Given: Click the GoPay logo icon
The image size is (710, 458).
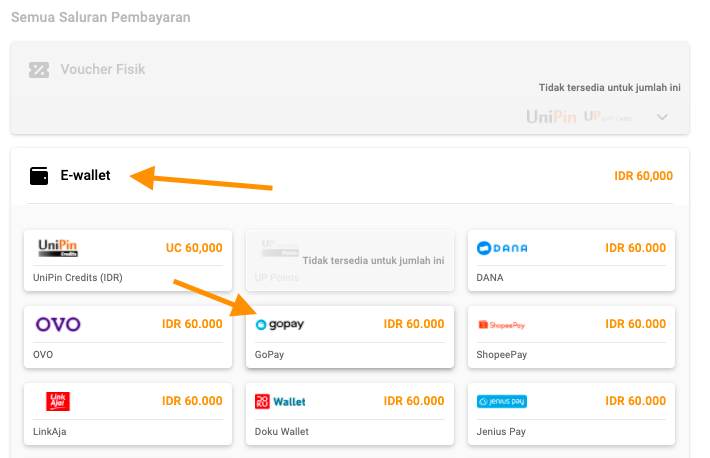Looking at the screenshot, I should (280, 324).
